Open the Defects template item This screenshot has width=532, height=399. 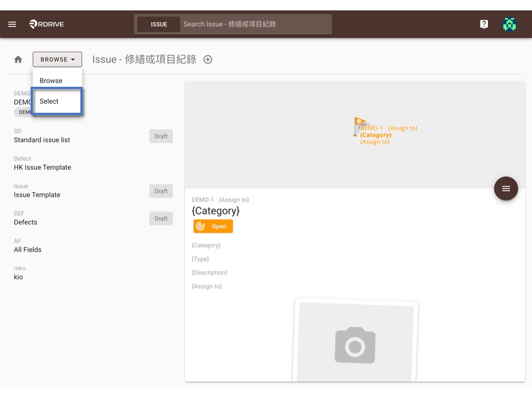tap(94, 218)
